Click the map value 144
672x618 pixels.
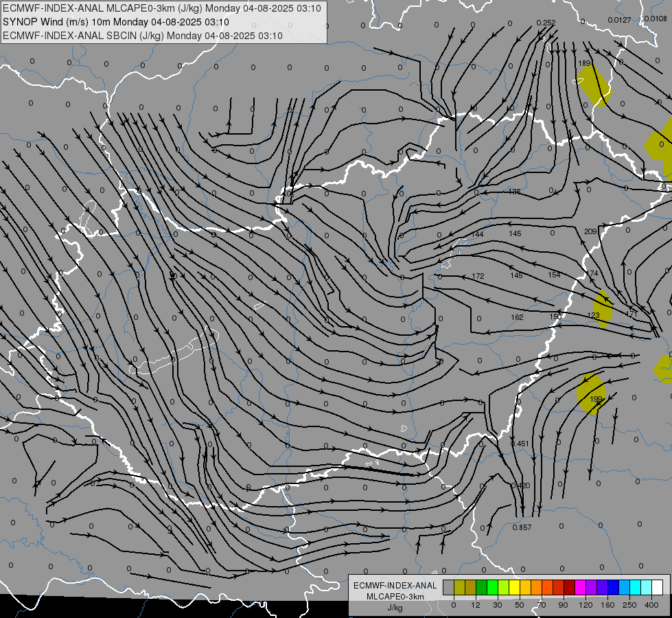(x=478, y=234)
